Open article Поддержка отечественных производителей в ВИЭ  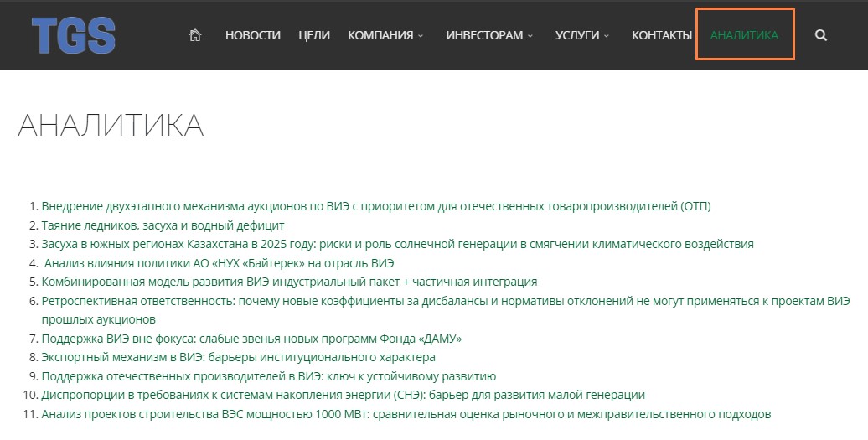(x=268, y=376)
